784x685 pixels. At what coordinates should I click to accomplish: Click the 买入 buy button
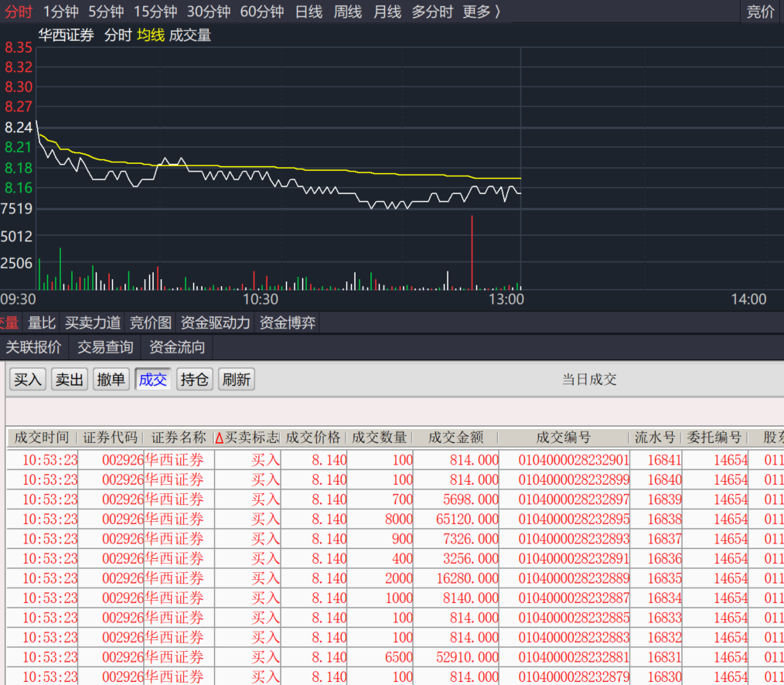[x=28, y=380]
